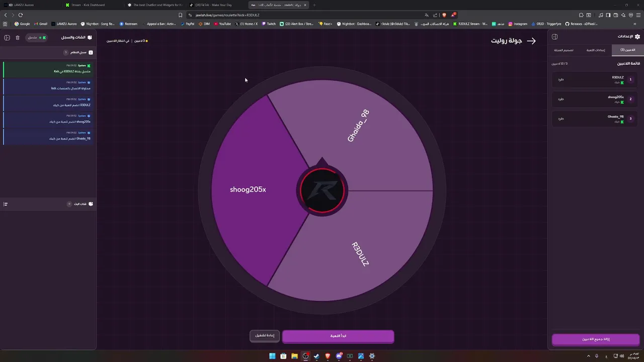Image resolution: width=644 pixels, height=362 pixels.
Task: Select shoog205x انضم log entry
Action: (48, 119)
